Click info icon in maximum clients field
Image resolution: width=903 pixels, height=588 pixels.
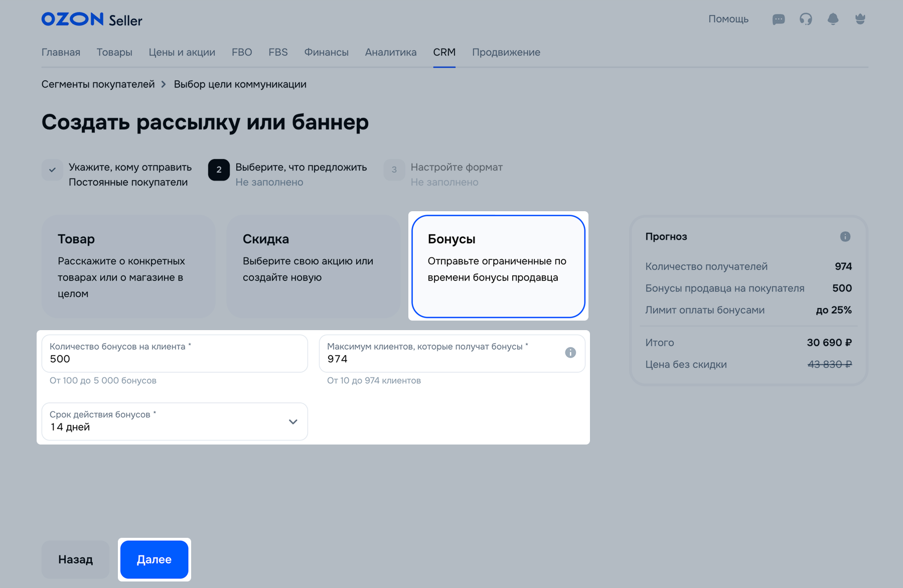point(570,353)
